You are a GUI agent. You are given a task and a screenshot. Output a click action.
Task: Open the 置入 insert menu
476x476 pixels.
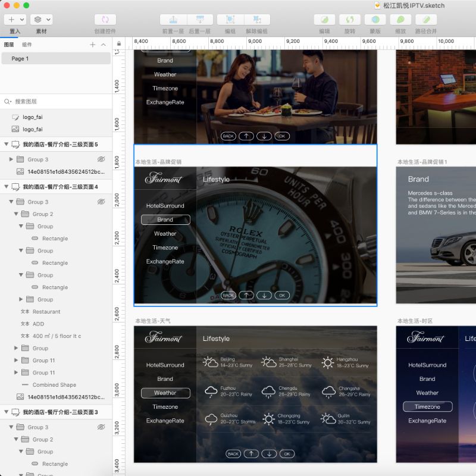[x=15, y=20]
